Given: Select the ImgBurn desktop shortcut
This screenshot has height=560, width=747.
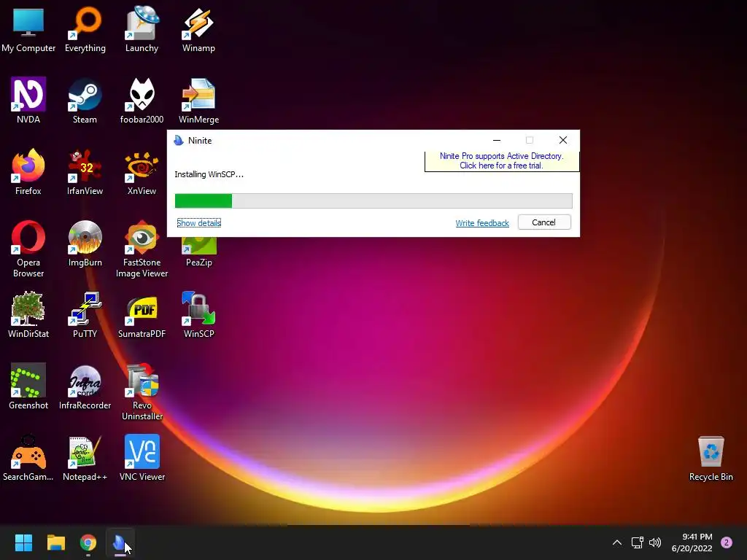Looking at the screenshot, I should coord(85,244).
